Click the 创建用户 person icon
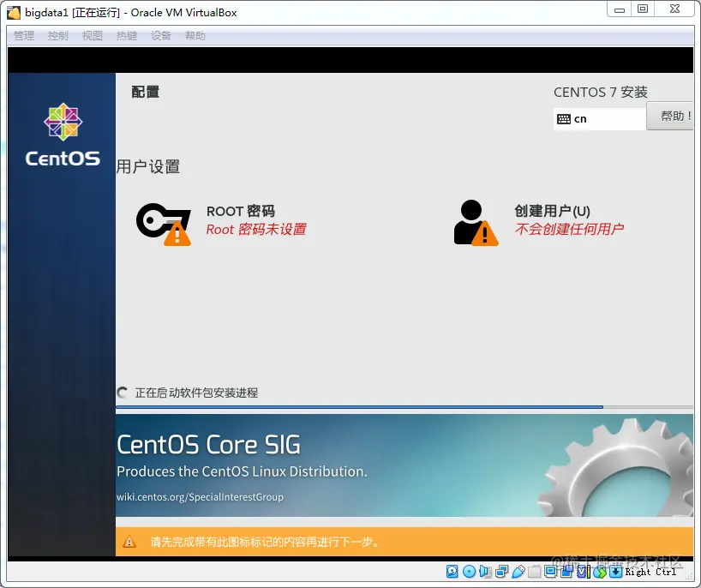The image size is (701, 588). [x=476, y=222]
